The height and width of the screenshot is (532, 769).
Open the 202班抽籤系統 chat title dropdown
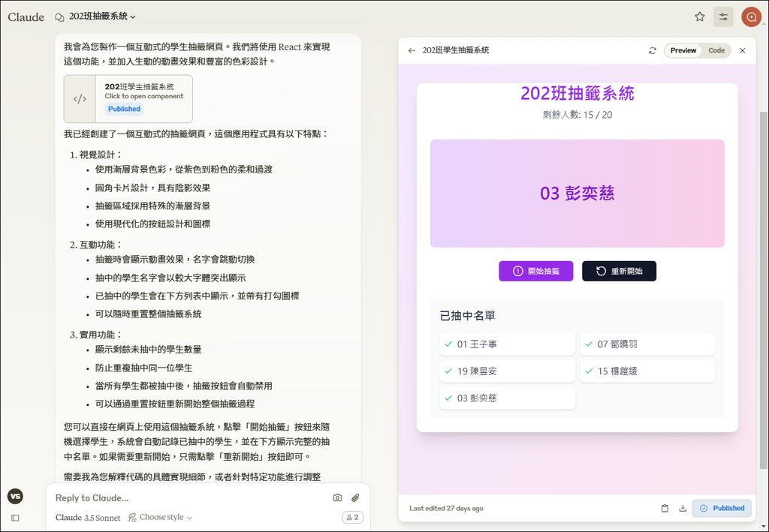[102, 17]
